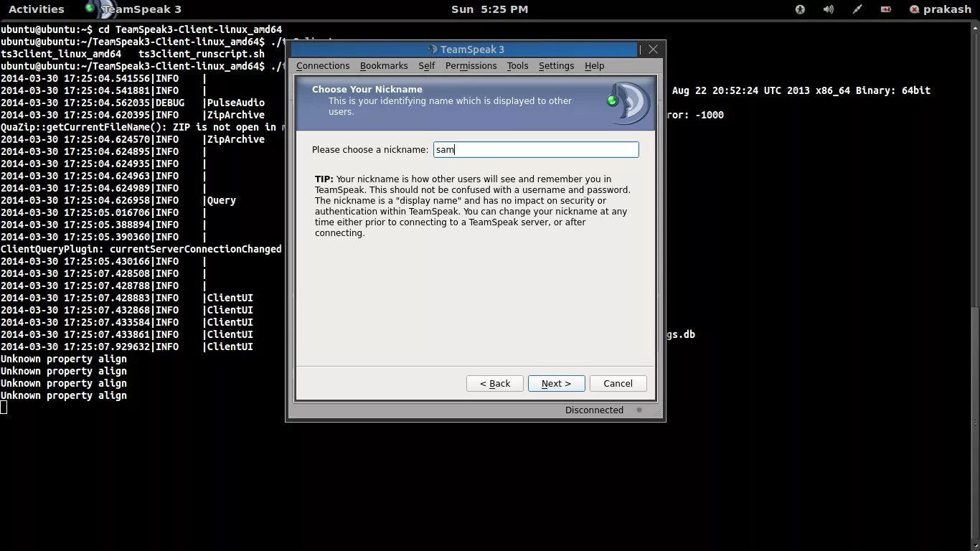Screen dimensions: 980x551
Task: Open the Self menu
Action: click(427, 66)
